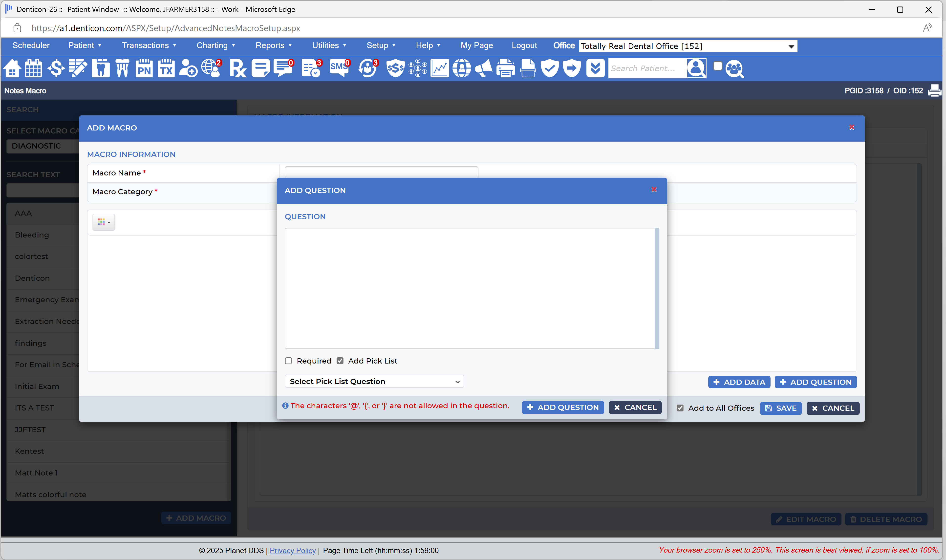Viewport: 946px width, 560px height.
Task: Expand the color grid dropdown in editor
Action: 104,222
